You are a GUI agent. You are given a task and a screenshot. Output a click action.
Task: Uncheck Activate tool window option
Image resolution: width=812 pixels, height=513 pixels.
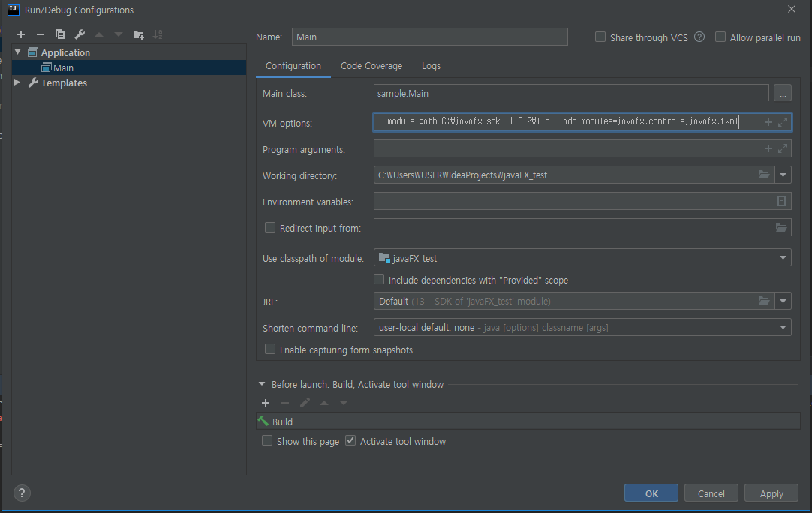(x=350, y=441)
